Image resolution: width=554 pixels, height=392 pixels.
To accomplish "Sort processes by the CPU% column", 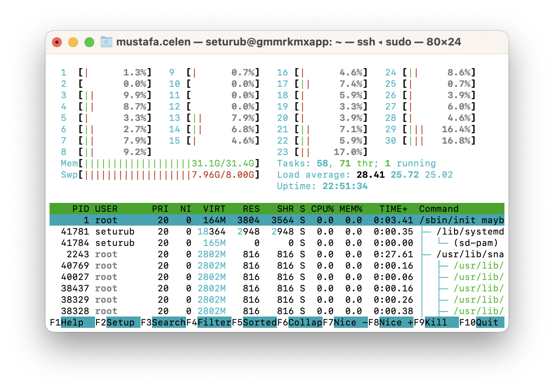I will coord(321,209).
